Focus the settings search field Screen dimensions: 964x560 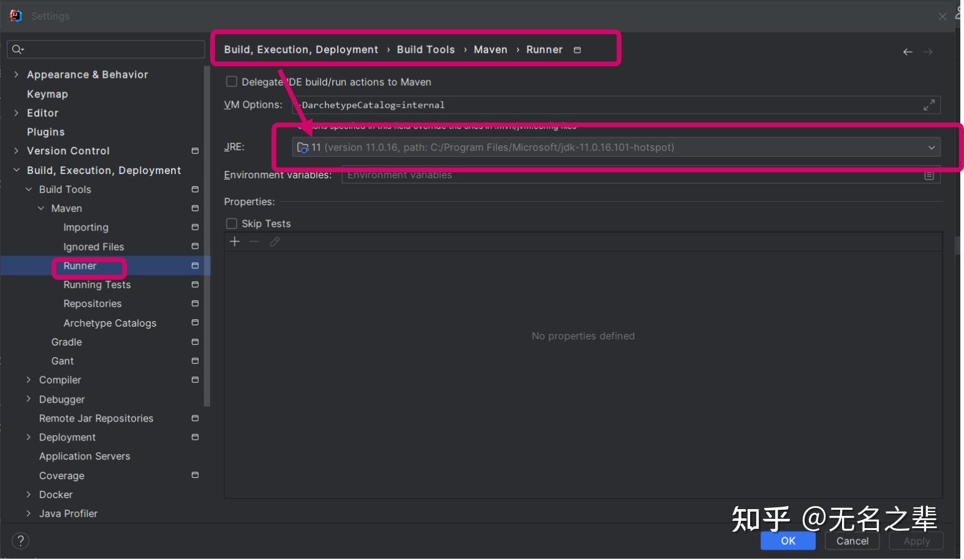click(106, 50)
